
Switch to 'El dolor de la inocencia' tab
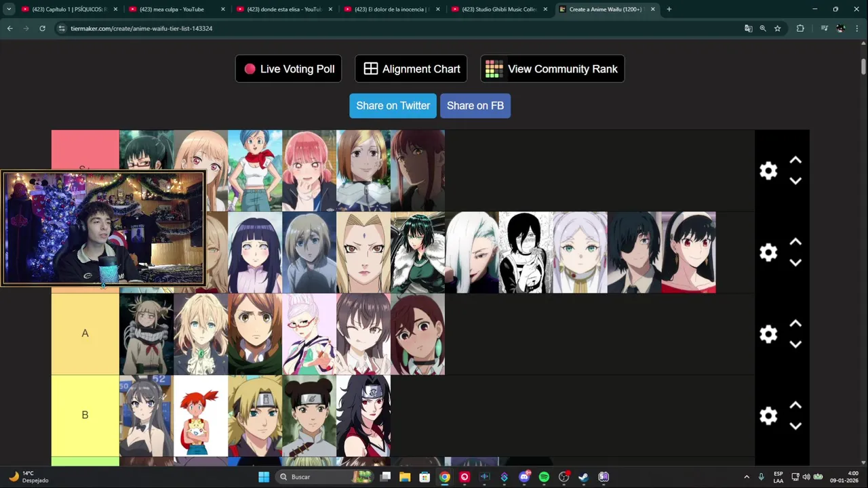(390, 9)
